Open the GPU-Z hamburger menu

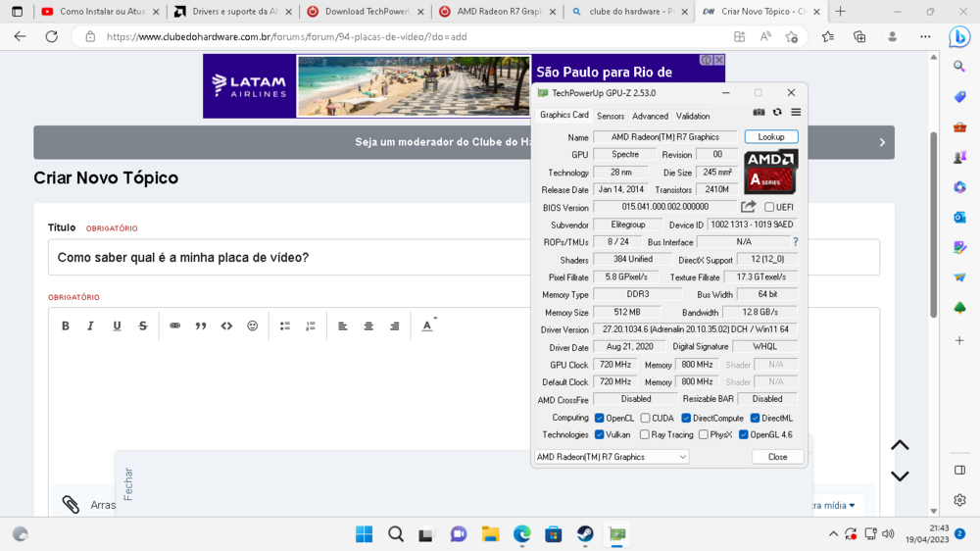tap(796, 113)
